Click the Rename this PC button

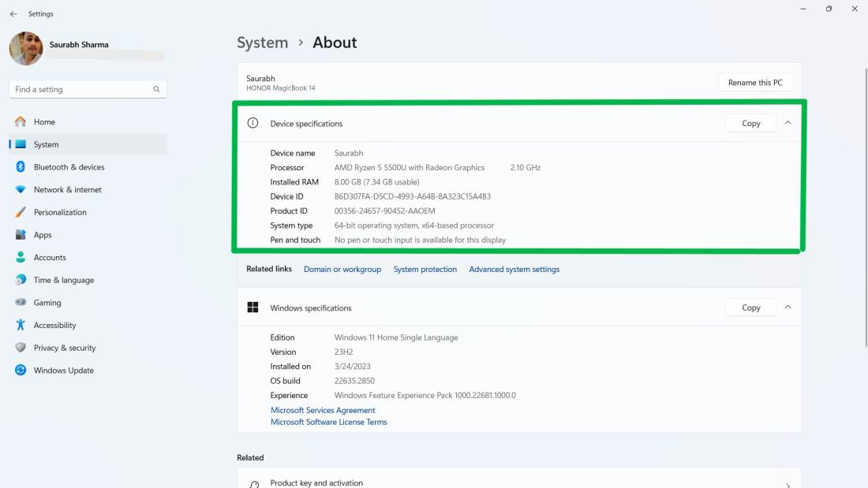click(755, 83)
